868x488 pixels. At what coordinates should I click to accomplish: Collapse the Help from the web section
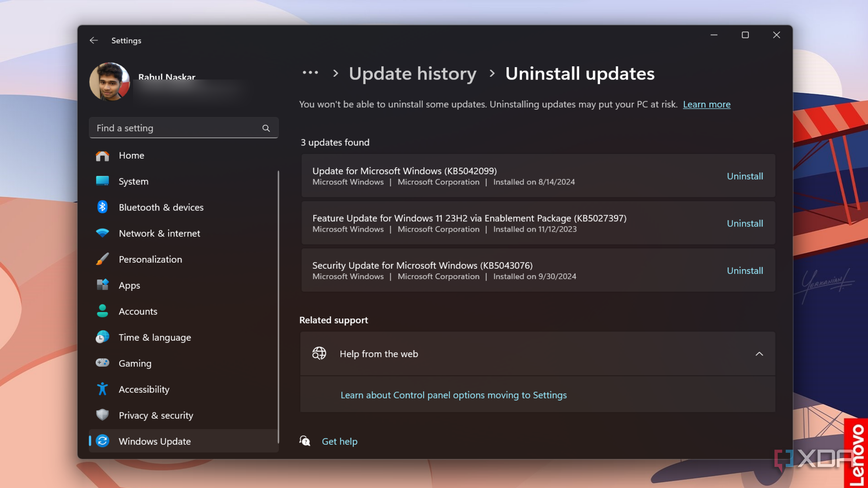point(759,354)
